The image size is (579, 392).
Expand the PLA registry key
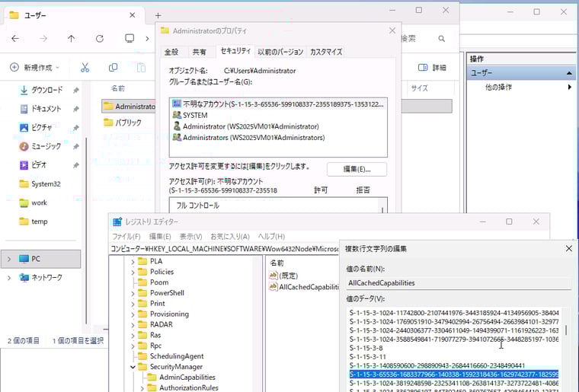click(x=133, y=261)
